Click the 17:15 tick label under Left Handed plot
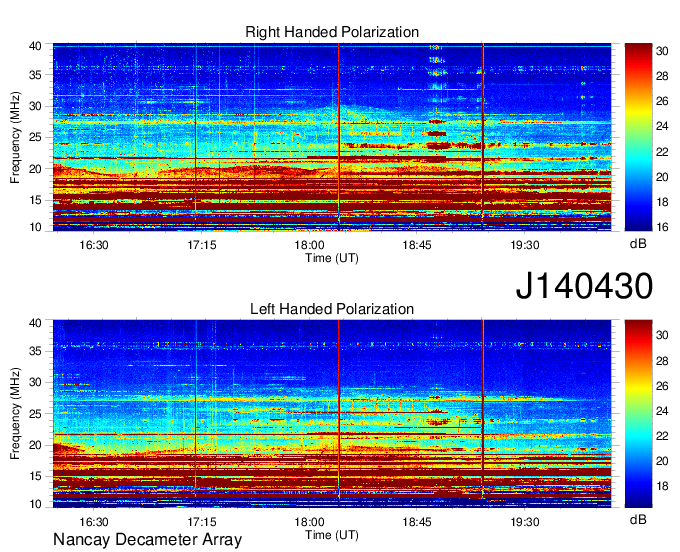 click(202, 522)
